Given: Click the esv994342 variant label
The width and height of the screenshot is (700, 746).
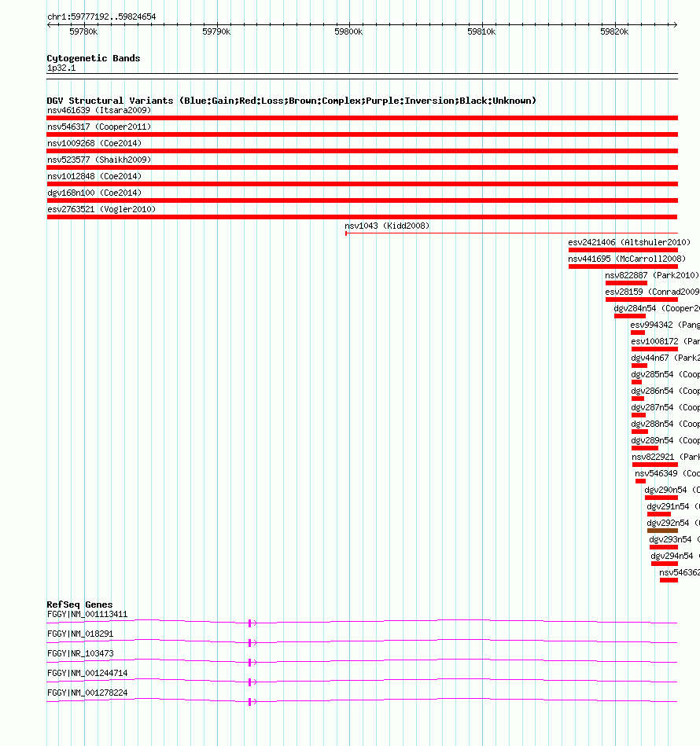Looking at the screenshot, I should click(x=665, y=325).
